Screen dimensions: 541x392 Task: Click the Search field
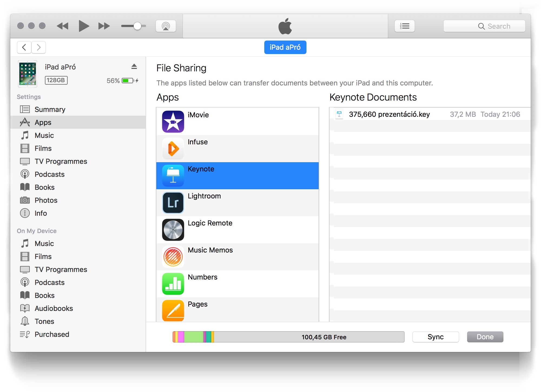click(484, 26)
